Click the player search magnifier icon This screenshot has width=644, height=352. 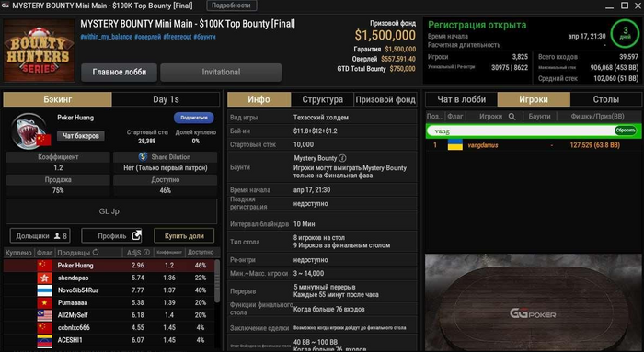tap(512, 117)
